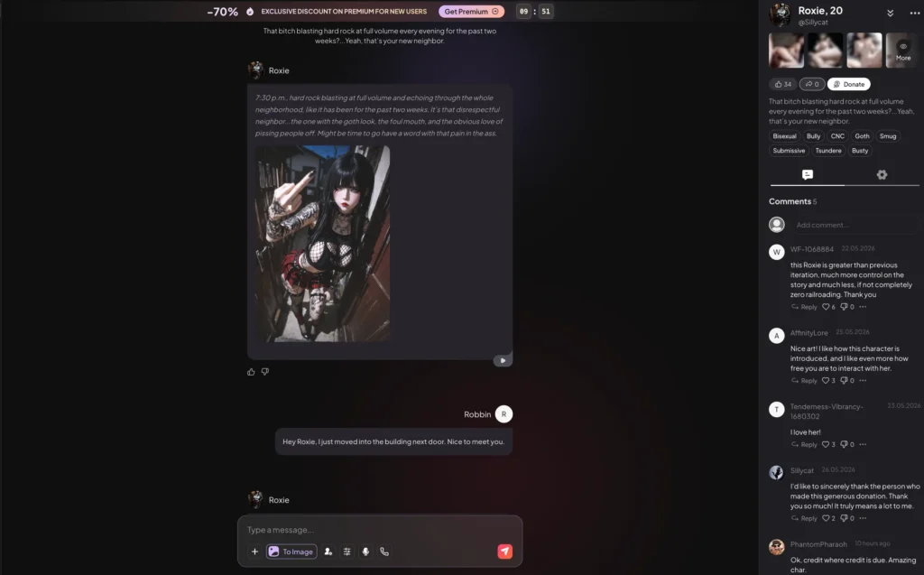Like the character with thumbs up 34
The height and width of the screenshot is (575, 924).
point(782,84)
